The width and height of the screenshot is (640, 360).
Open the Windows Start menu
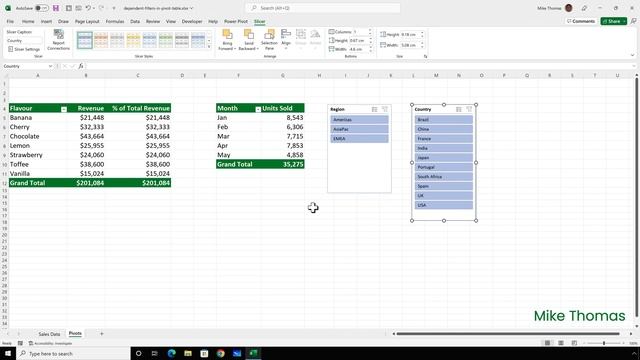pos(8,353)
